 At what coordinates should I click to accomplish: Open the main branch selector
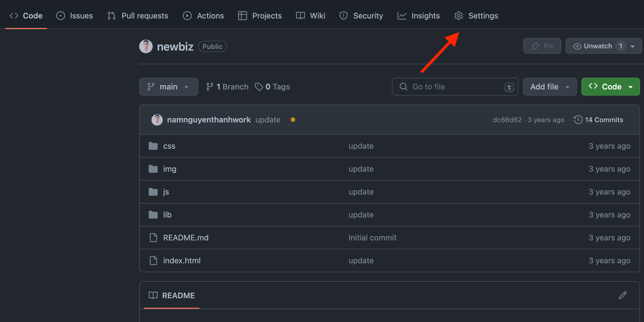click(x=169, y=87)
